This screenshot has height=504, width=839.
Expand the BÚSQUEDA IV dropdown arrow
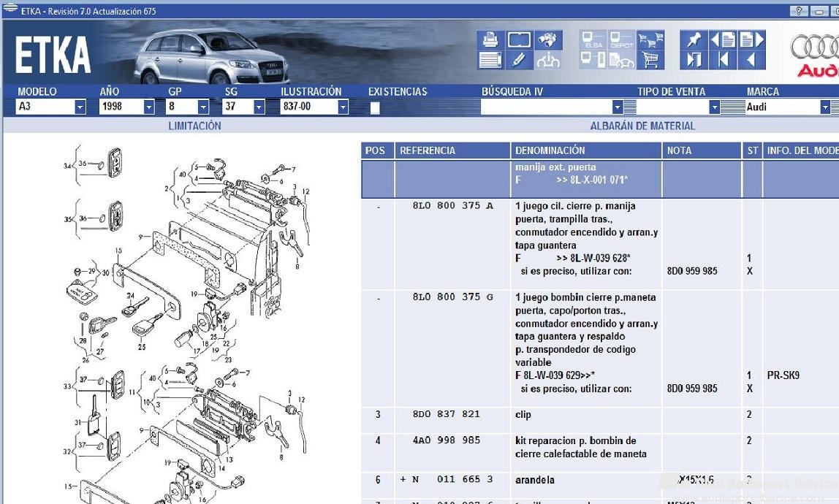[618, 107]
